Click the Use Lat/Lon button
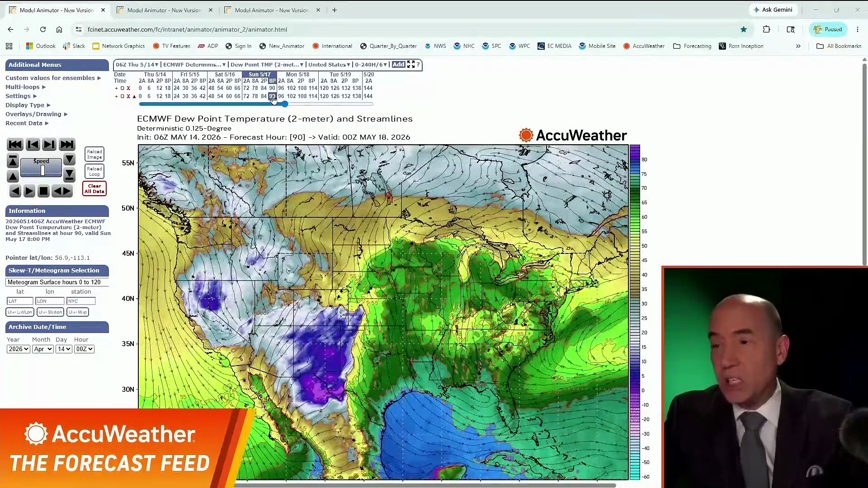The height and width of the screenshot is (488, 868). (x=20, y=312)
